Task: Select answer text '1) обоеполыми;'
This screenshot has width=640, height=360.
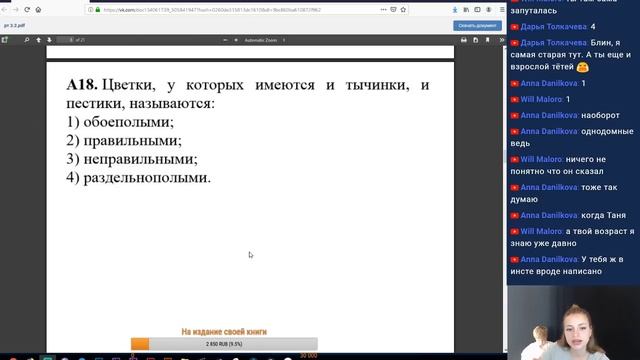Action: [120, 122]
